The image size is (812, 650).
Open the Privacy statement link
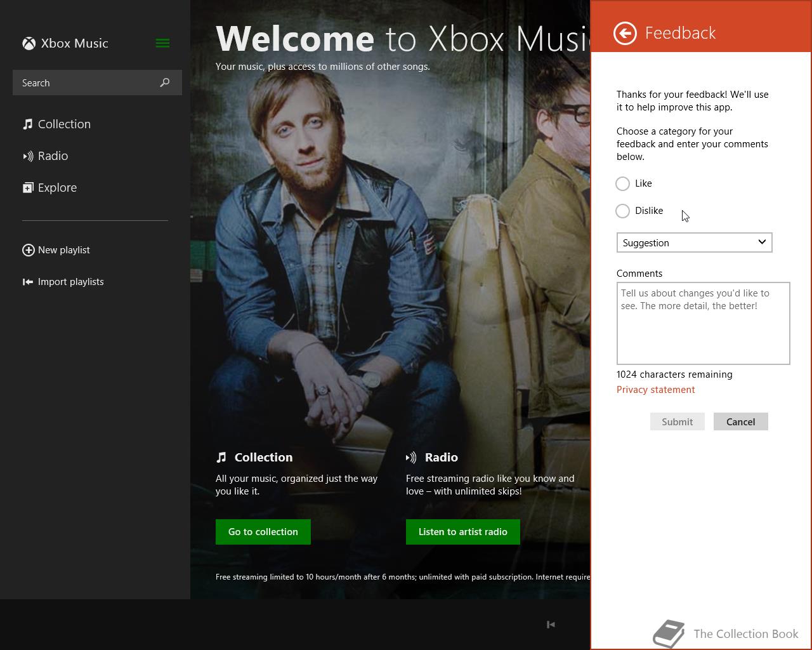[x=655, y=390]
